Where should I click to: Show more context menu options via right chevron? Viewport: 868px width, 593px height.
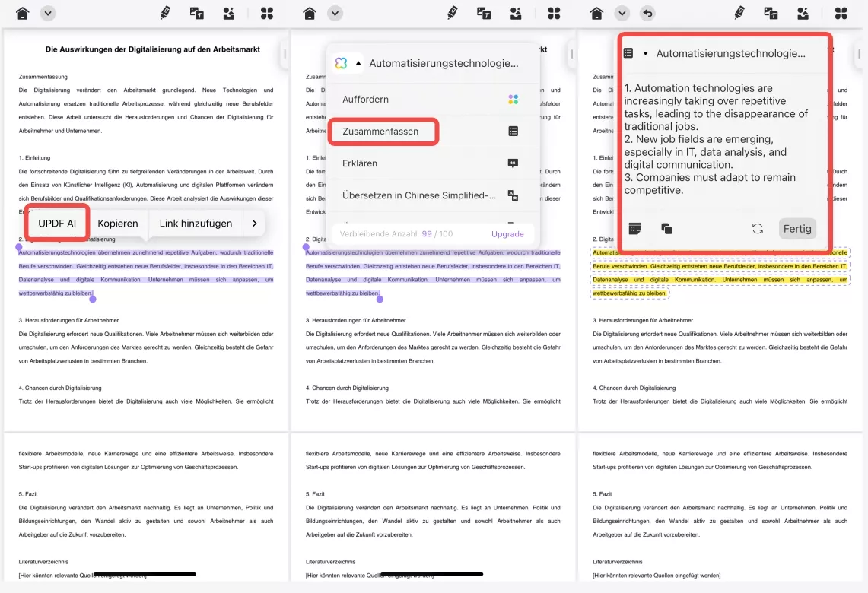coord(254,224)
